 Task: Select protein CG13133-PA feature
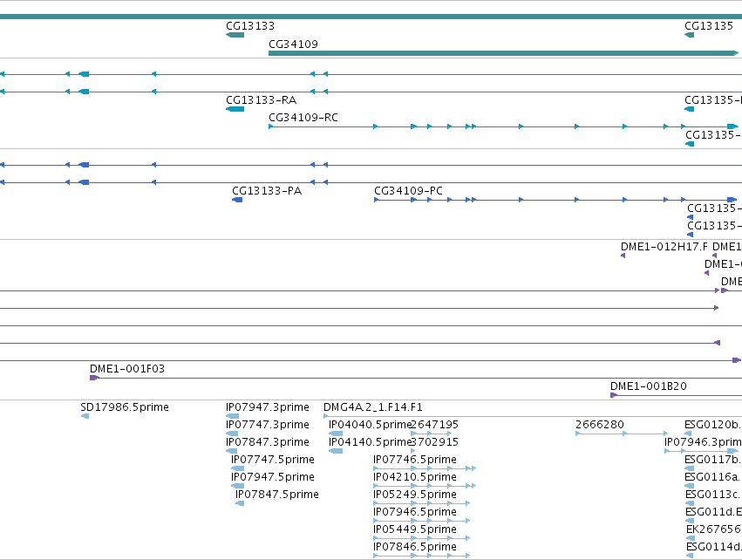pyautogui.click(x=237, y=200)
